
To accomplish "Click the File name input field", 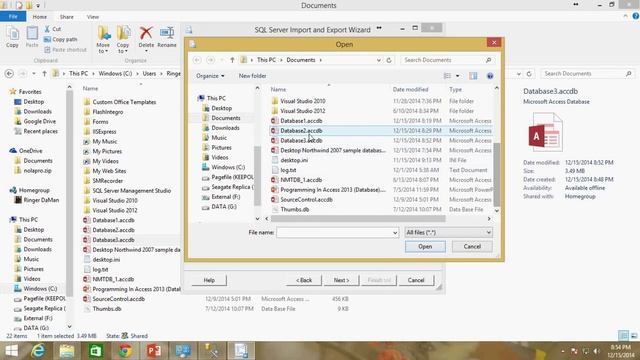I will (334, 233).
